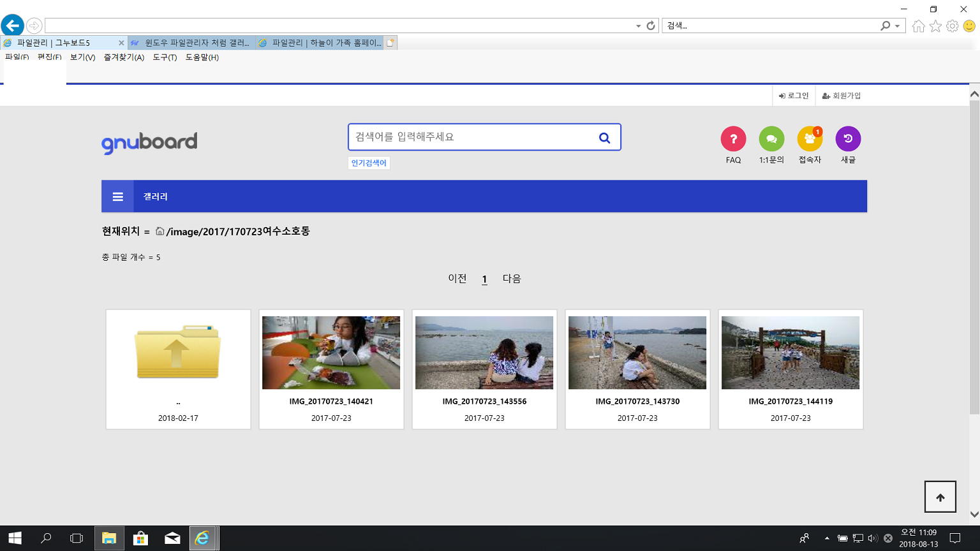
Task: Click the 인기검색어 button
Action: [x=369, y=163]
